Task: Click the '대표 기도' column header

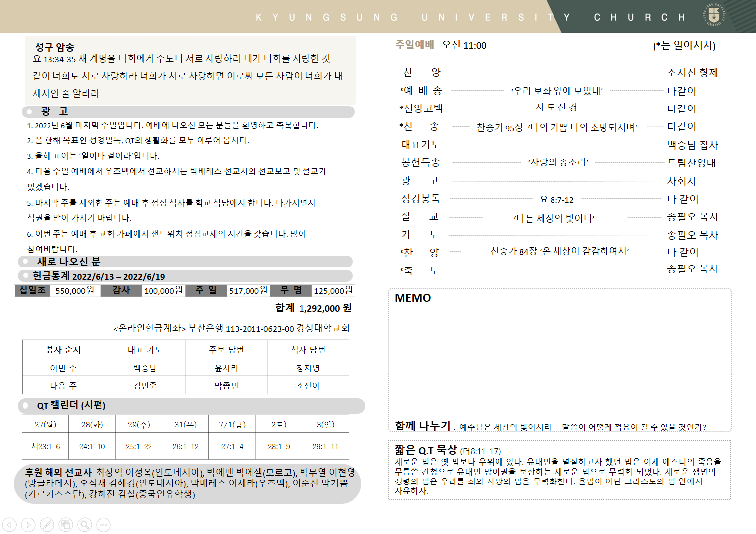Action: point(145,349)
